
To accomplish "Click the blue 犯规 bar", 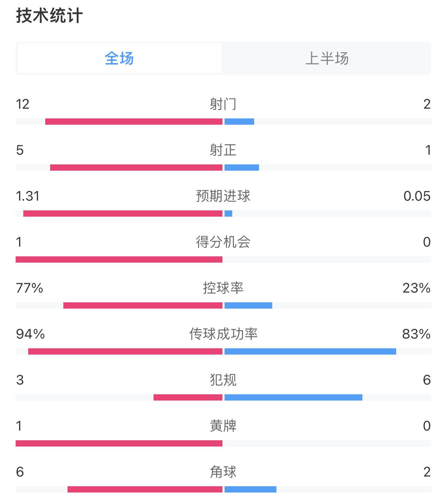I will (x=293, y=397).
